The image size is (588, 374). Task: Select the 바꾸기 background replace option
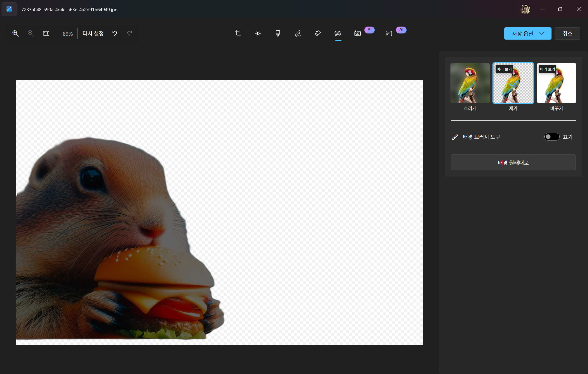tap(556, 83)
